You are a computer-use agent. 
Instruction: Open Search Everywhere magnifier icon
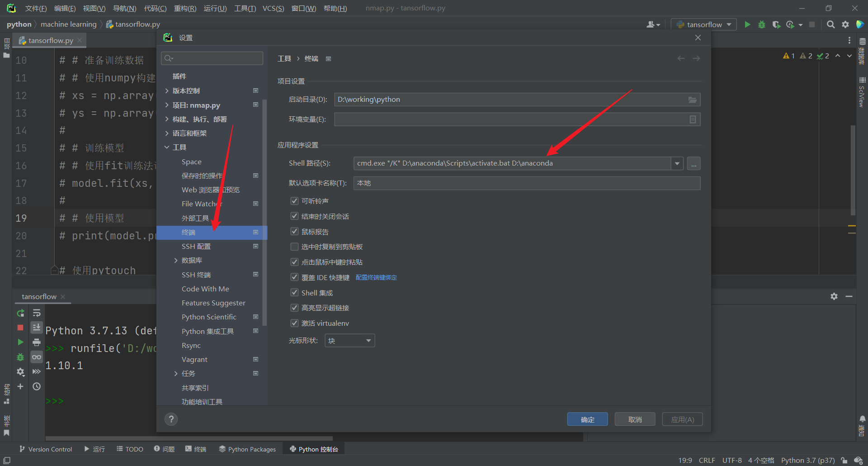(830, 24)
